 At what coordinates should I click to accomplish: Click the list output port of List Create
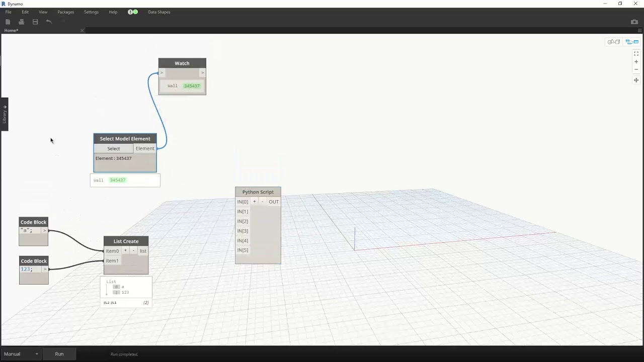click(x=143, y=251)
